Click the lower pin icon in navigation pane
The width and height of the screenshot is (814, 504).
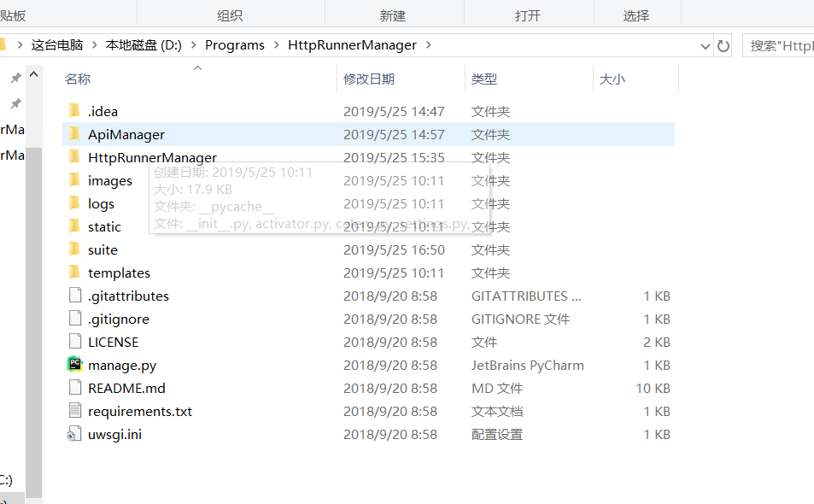pos(16,103)
